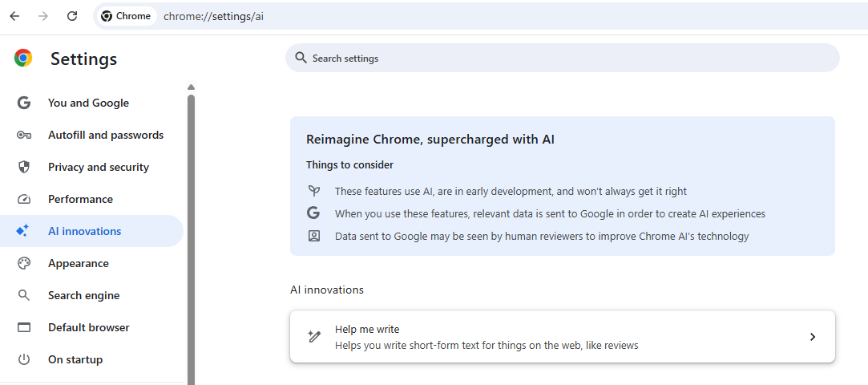Click the Google G icon in the AI notice
868x385 pixels.
click(x=314, y=213)
